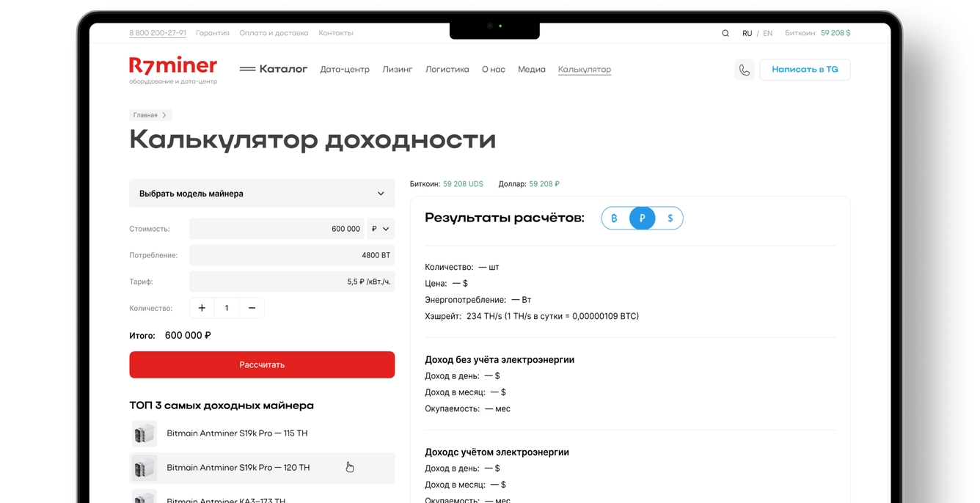Open the Выбрать модель майнера dropdown

[262, 193]
